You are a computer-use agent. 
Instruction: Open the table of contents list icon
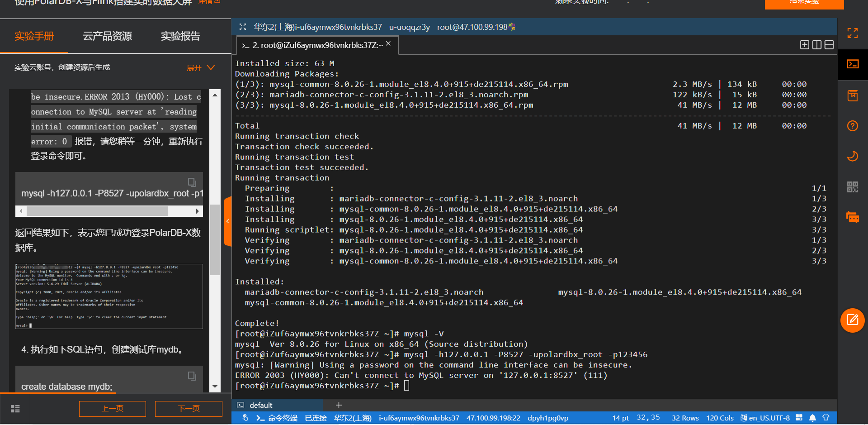[x=15, y=409]
